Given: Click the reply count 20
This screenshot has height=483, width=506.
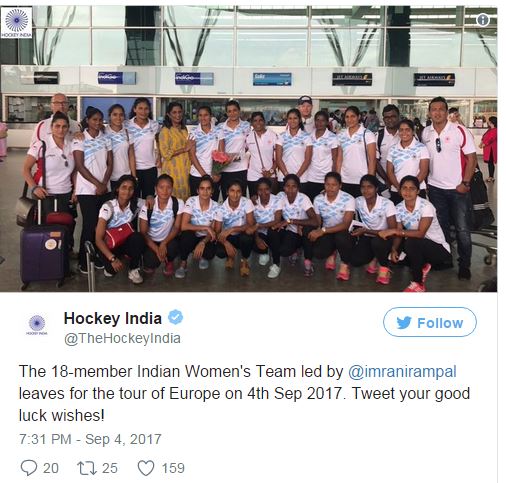Looking at the screenshot, I should tap(51, 468).
